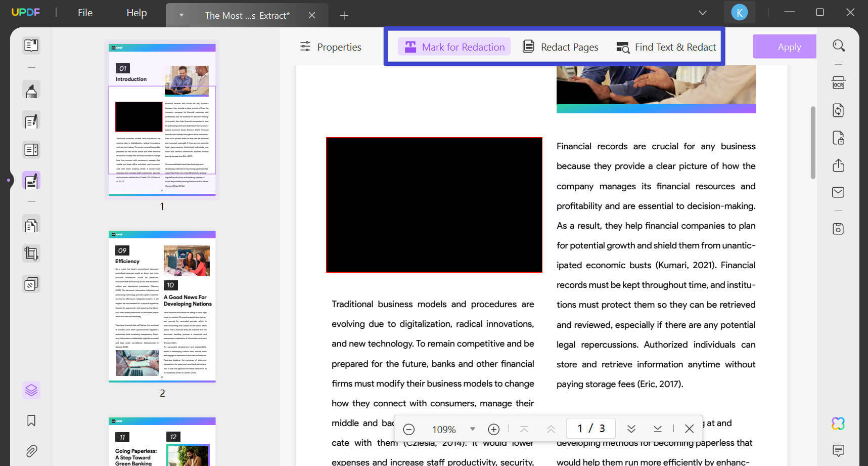Select Find Text & Redact
Viewport: 868px width, 466px height.
[666, 47]
